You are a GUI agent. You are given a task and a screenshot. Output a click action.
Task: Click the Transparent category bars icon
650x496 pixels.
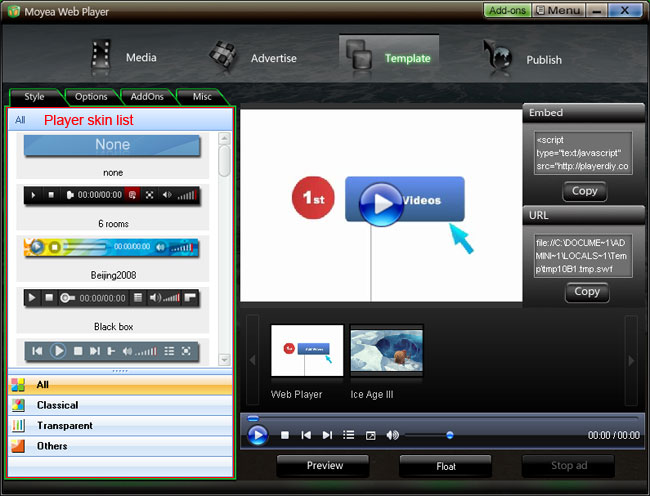pos(18,426)
